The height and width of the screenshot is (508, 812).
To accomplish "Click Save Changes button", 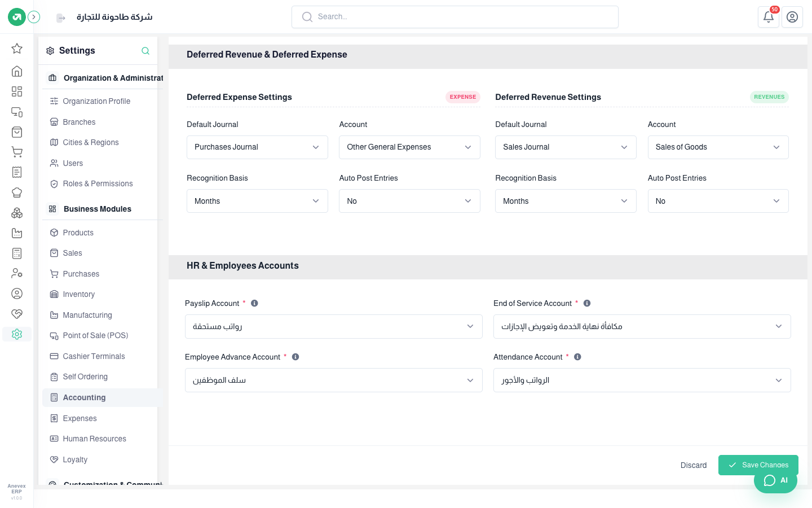I will point(758,465).
